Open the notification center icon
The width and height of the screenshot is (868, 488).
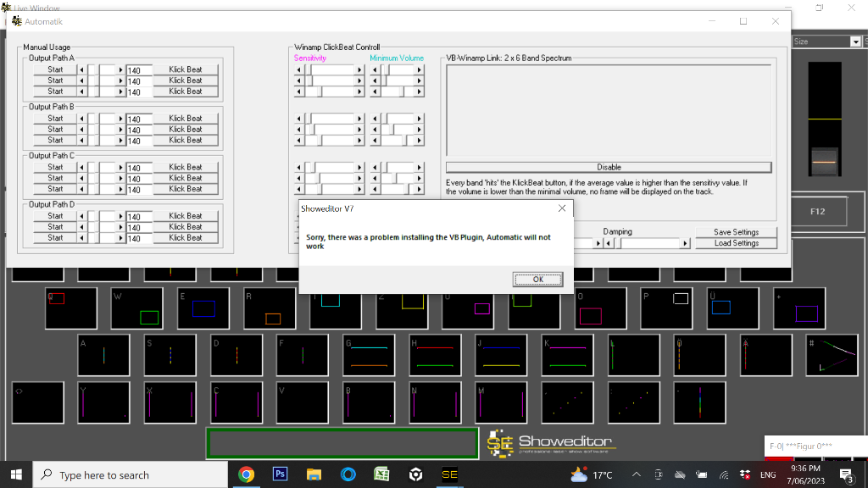[x=846, y=474]
